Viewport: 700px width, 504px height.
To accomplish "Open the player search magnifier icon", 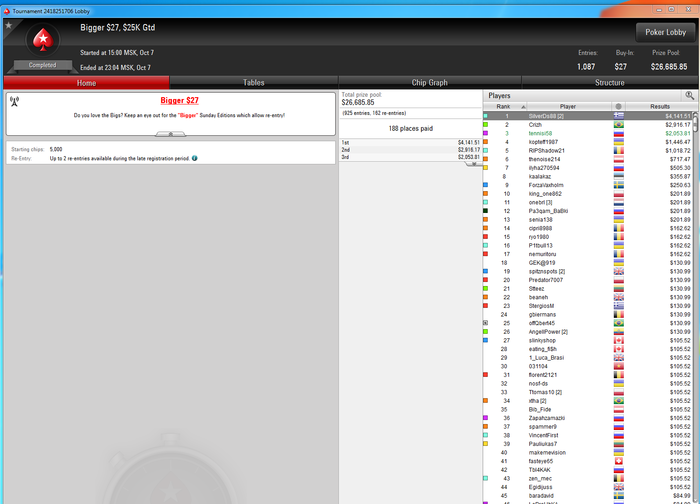I will [690, 95].
